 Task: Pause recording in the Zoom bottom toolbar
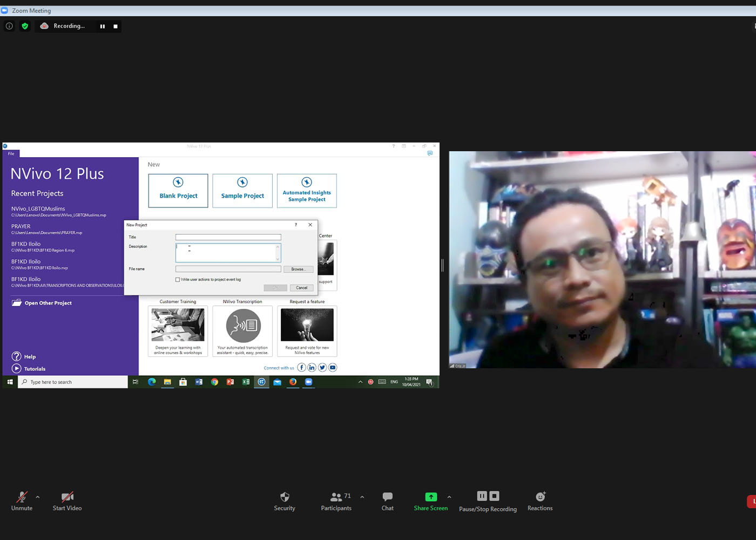pos(482,496)
